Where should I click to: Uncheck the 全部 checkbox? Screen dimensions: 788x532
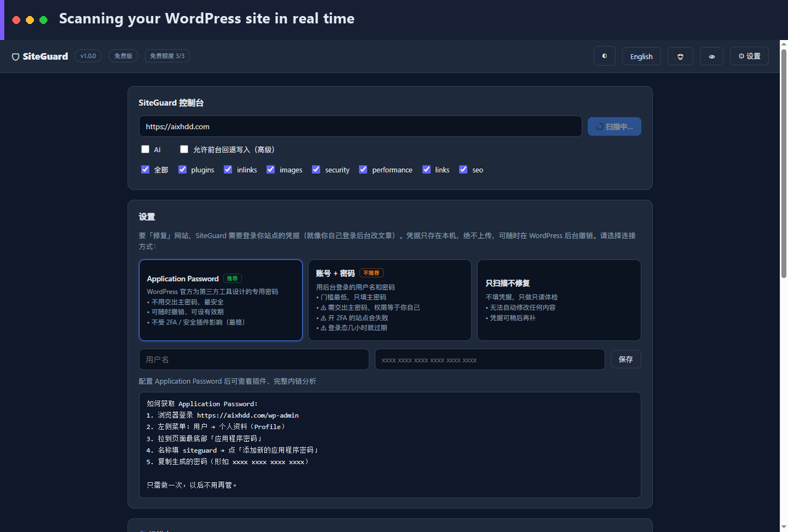[x=145, y=169]
